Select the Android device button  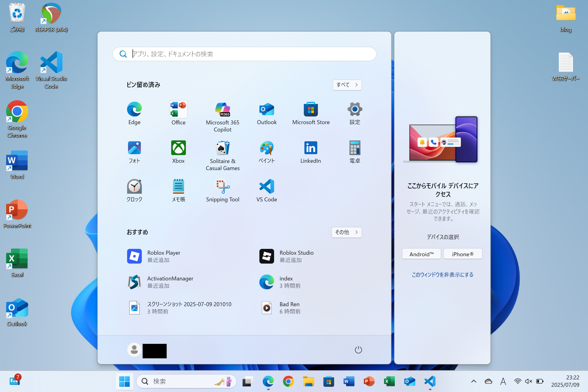pyautogui.click(x=421, y=254)
